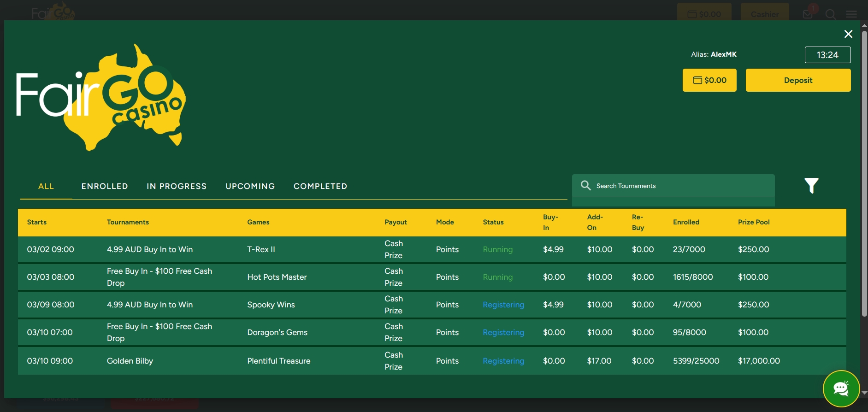The image size is (868, 412).
Task: Click the 1615/8000 enrolled count
Action: 693,277
